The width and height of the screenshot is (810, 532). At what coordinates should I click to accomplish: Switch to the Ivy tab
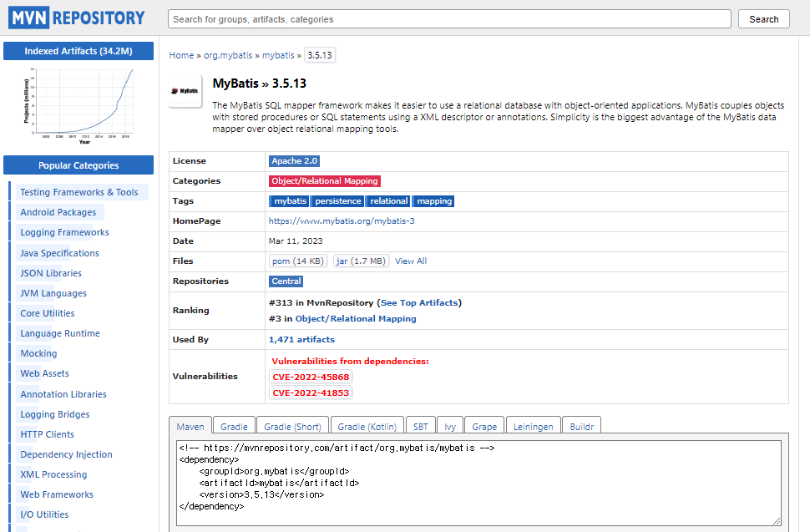click(450, 427)
